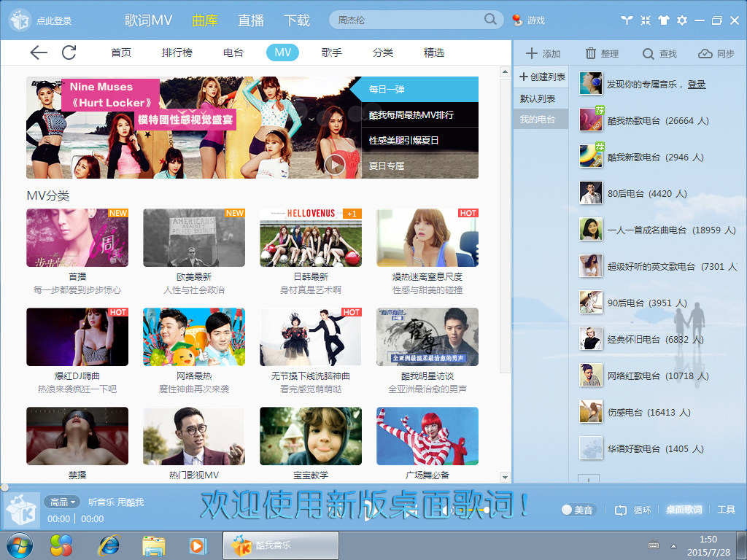The height and width of the screenshot is (560, 747).
Task: Click the 整理 trash icon
Action: point(591,53)
